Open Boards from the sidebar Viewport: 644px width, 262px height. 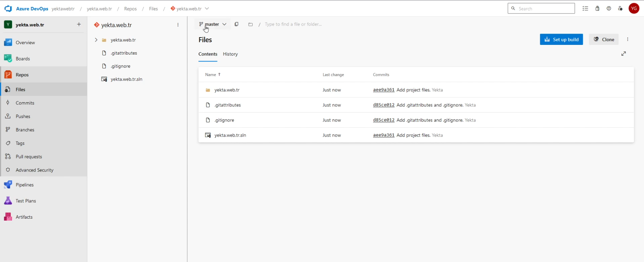pos(22,59)
